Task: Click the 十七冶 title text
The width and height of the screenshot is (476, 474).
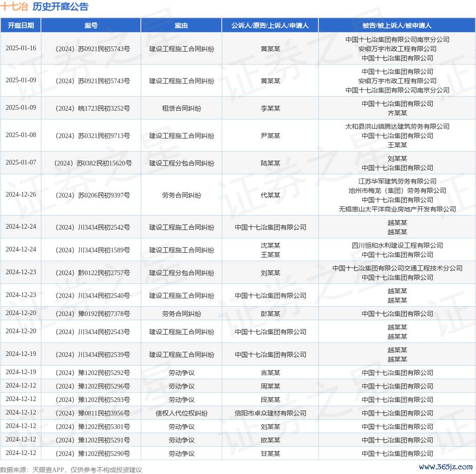Action: tap(14, 7)
